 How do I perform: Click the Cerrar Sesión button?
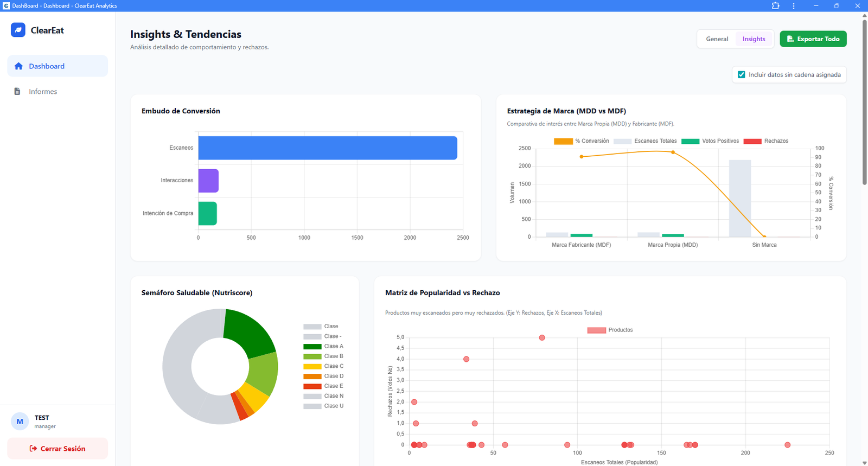click(x=58, y=449)
